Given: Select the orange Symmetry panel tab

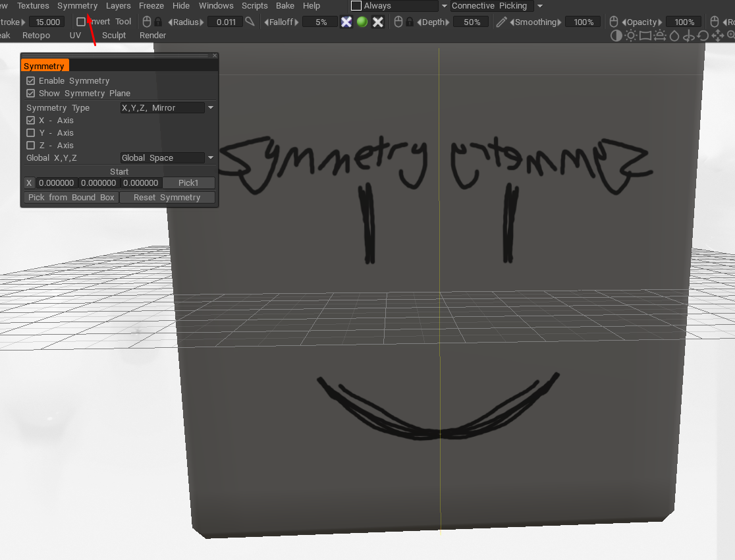Looking at the screenshot, I should pyautogui.click(x=45, y=66).
